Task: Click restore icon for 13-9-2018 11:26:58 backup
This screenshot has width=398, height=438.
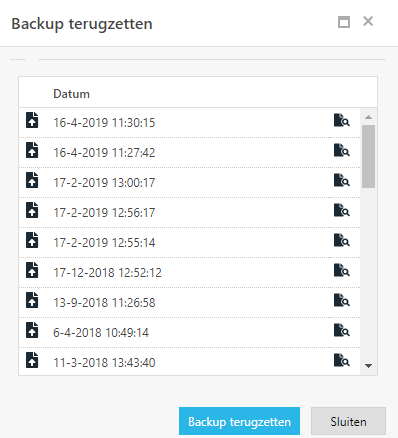Action: coord(32,300)
